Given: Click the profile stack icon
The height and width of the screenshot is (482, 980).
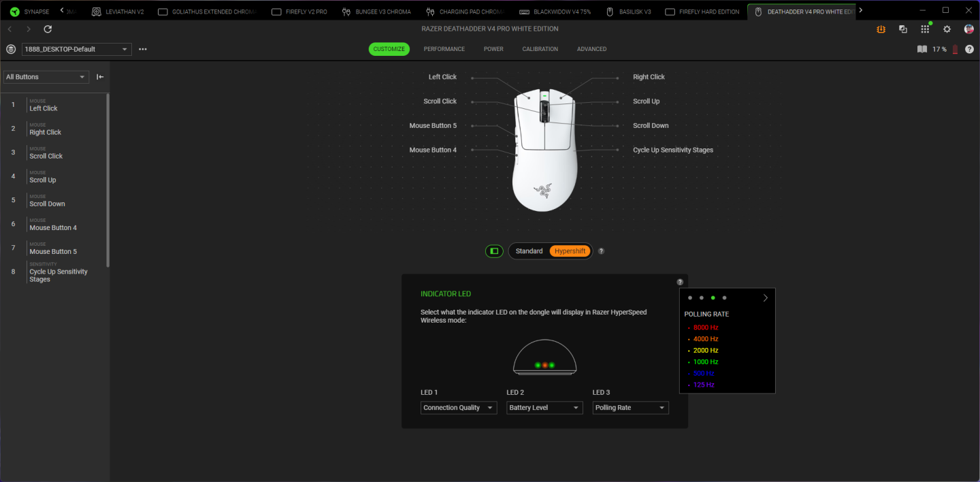Looking at the screenshot, I should point(10,49).
